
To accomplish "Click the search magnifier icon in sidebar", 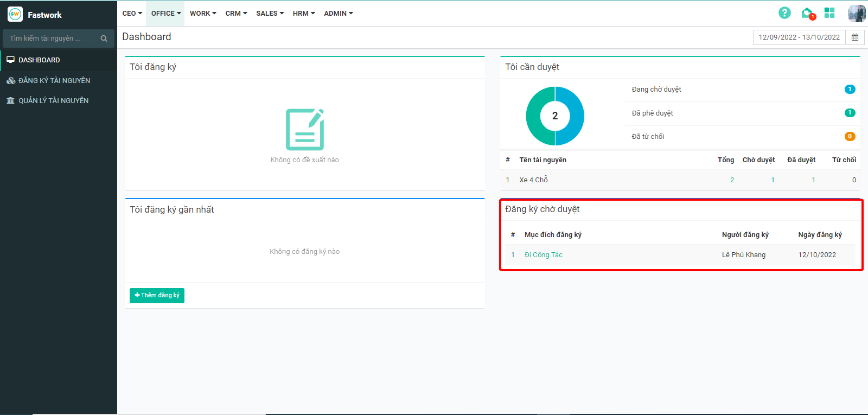I will 104,39.
